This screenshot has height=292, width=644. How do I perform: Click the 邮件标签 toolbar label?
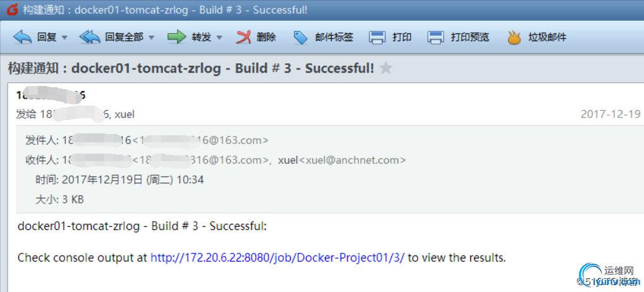pyautogui.click(x=334, y=37)
